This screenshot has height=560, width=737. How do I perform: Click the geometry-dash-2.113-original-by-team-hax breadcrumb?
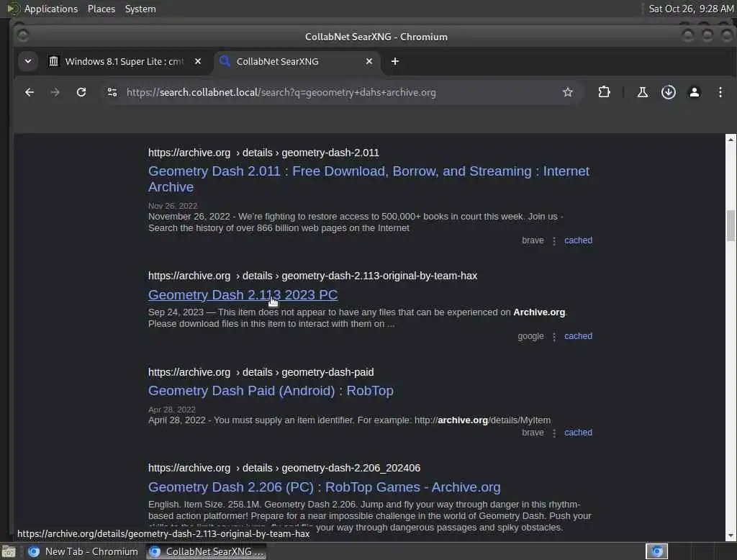coord(312,276)
